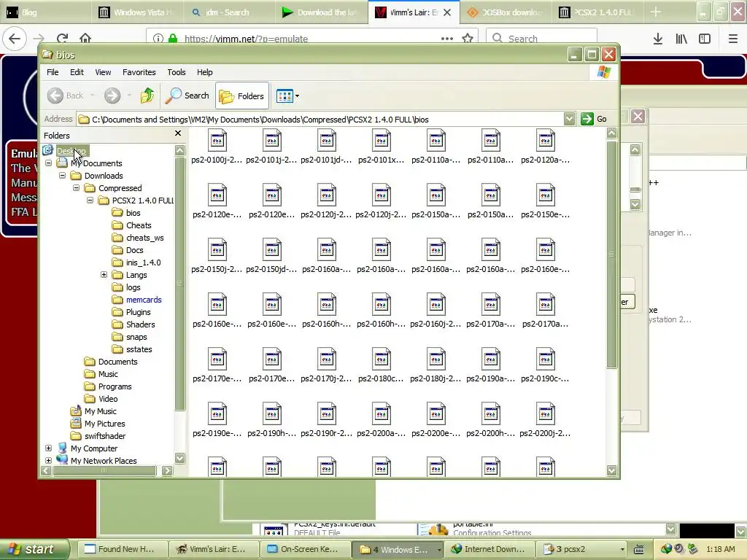Select the ps2-0101x file icon

(381, 141)
